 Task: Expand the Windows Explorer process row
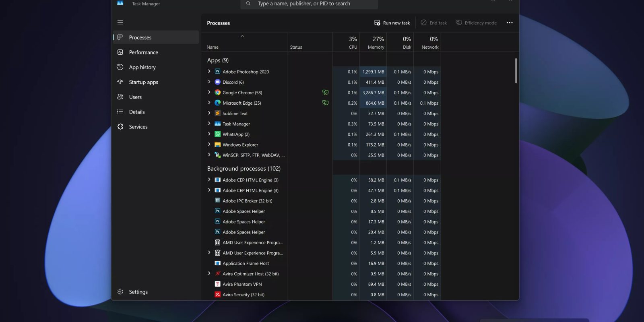click(209, 144)
